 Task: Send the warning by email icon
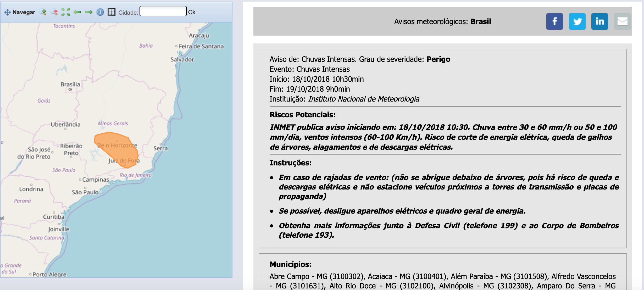(x=622, y=21)
